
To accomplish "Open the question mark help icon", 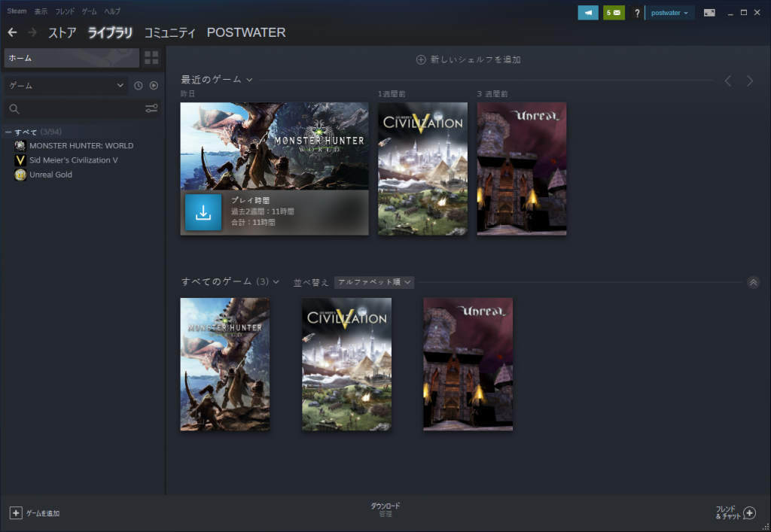I will point(637,14).
